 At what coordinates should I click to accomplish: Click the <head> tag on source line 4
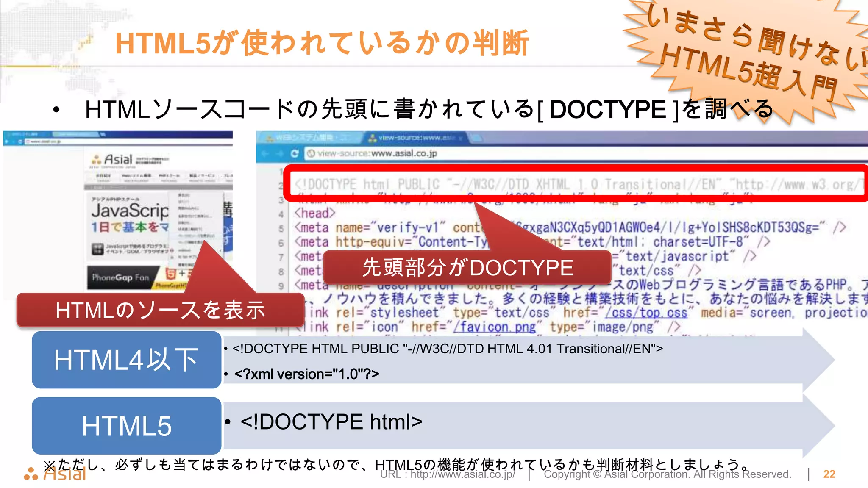coord(315,213)
